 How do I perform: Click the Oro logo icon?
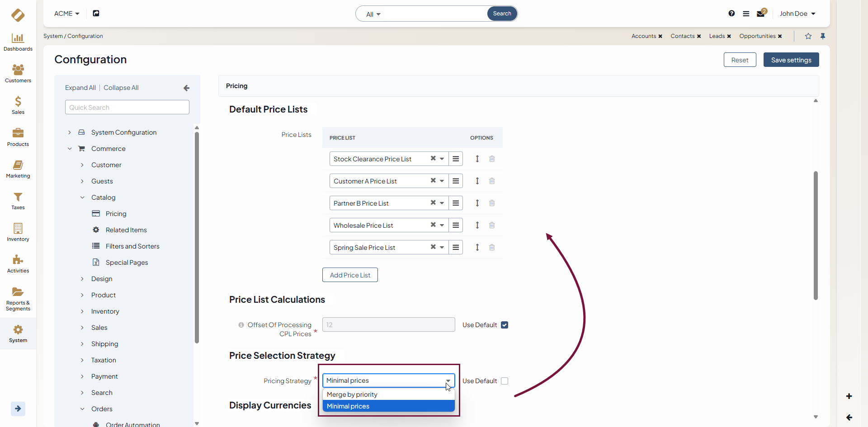point(18,15)
